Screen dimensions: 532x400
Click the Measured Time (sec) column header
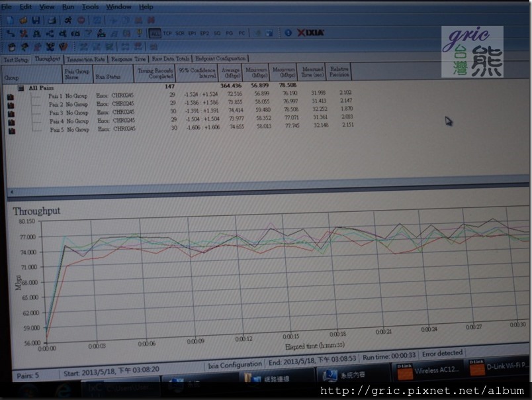312,72
